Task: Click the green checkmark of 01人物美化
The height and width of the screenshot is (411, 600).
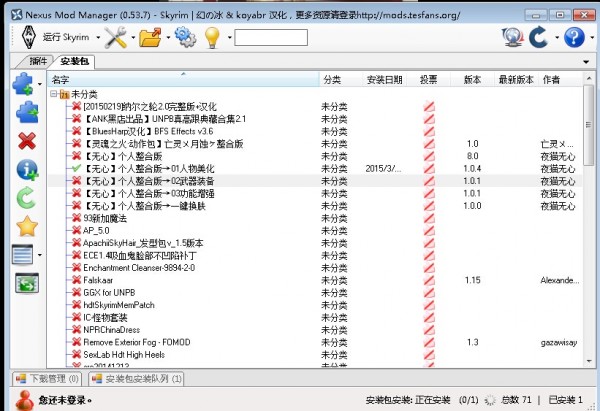Action: coord(77,168)
